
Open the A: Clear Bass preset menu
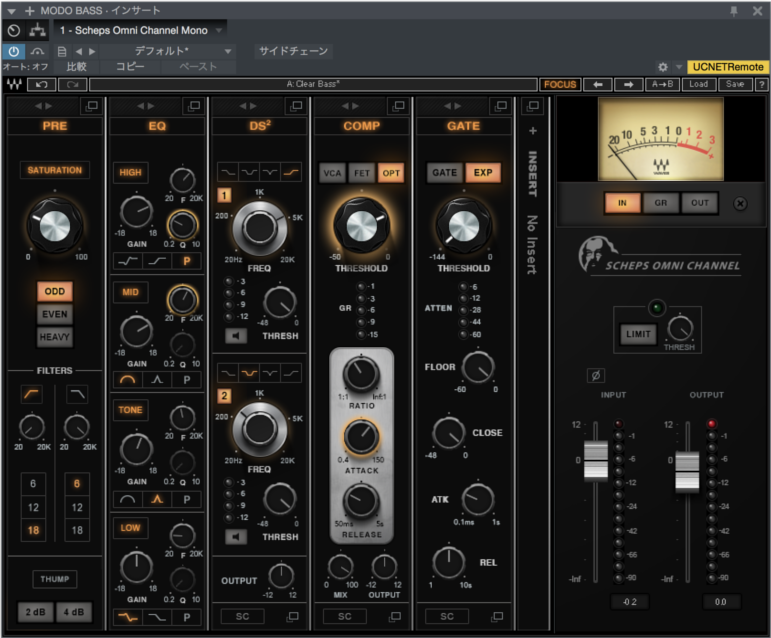point(313,84)
